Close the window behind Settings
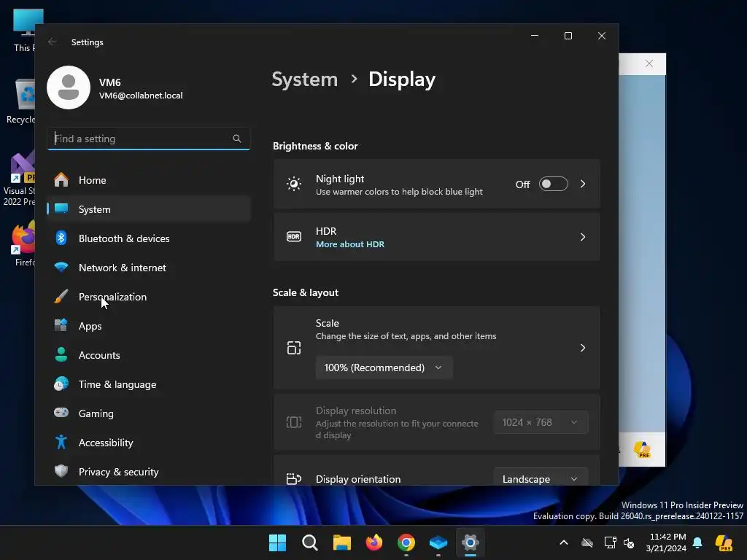 (x=649, y=63)
